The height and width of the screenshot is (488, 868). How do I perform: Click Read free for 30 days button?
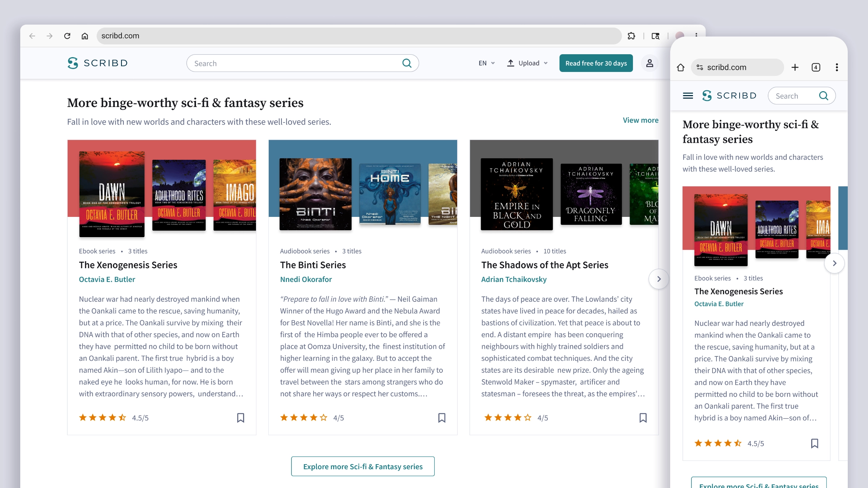click(x=596, y=63)
